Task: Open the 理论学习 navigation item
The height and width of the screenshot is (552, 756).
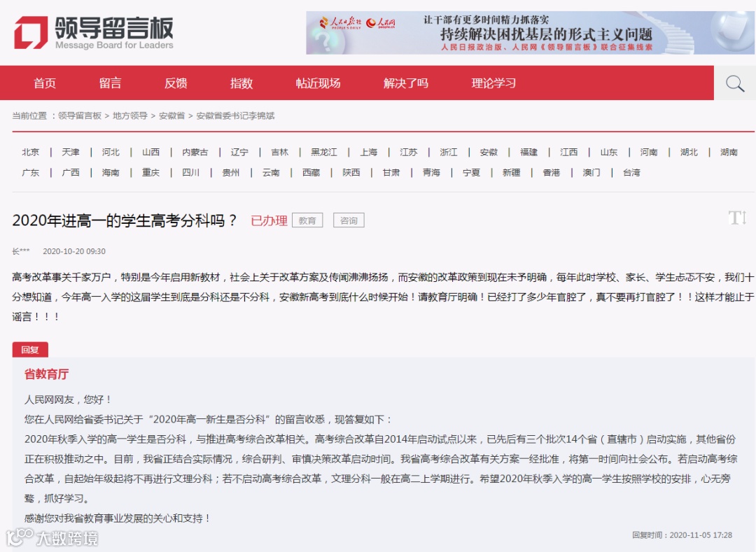Action: [493, 83]
